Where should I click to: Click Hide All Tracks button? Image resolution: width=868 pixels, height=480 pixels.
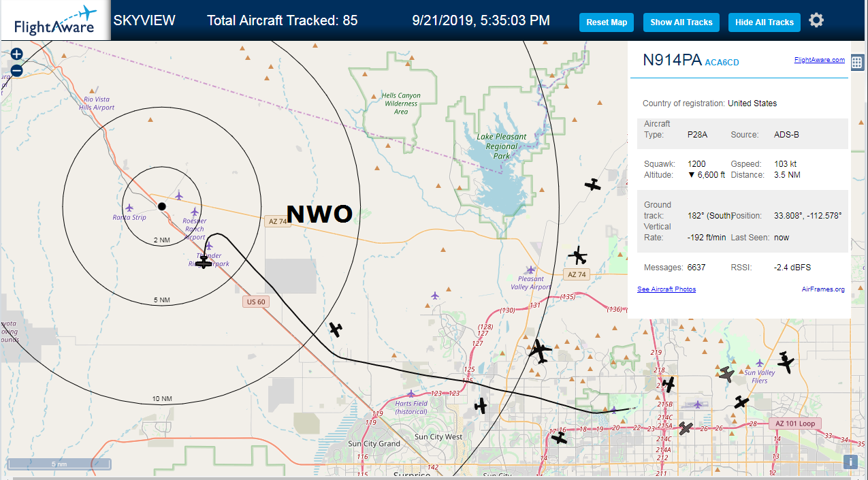click(765, 22)
